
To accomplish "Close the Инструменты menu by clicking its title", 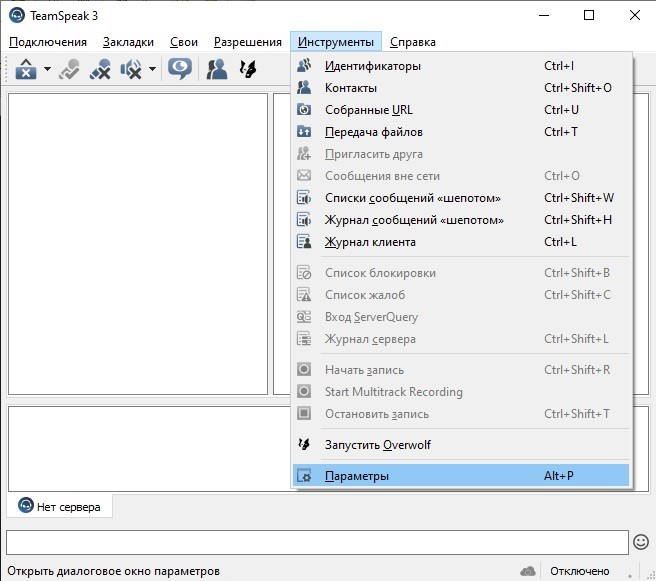I will pos(336,42).
